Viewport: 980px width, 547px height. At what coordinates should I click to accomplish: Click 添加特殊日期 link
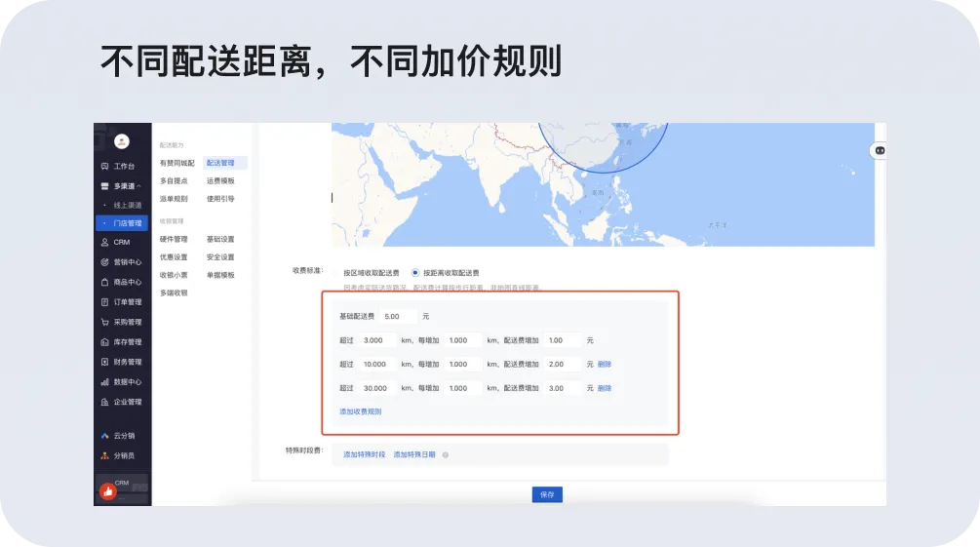click(414, 455)
